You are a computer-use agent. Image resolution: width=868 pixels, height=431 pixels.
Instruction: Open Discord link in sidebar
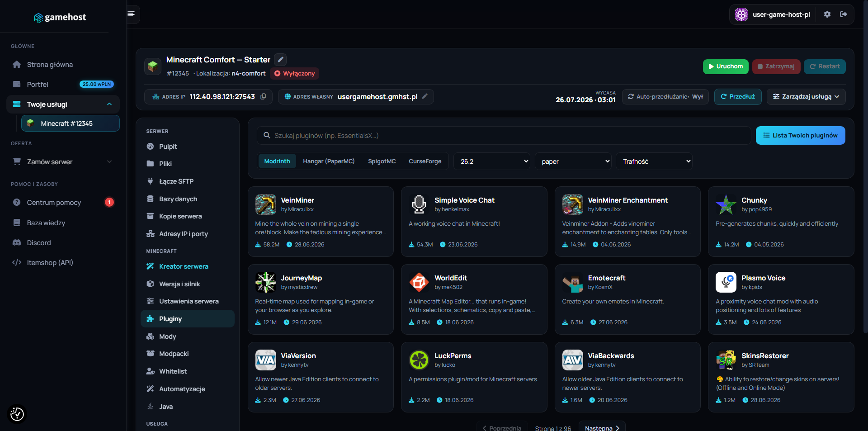tap(63, 243)
